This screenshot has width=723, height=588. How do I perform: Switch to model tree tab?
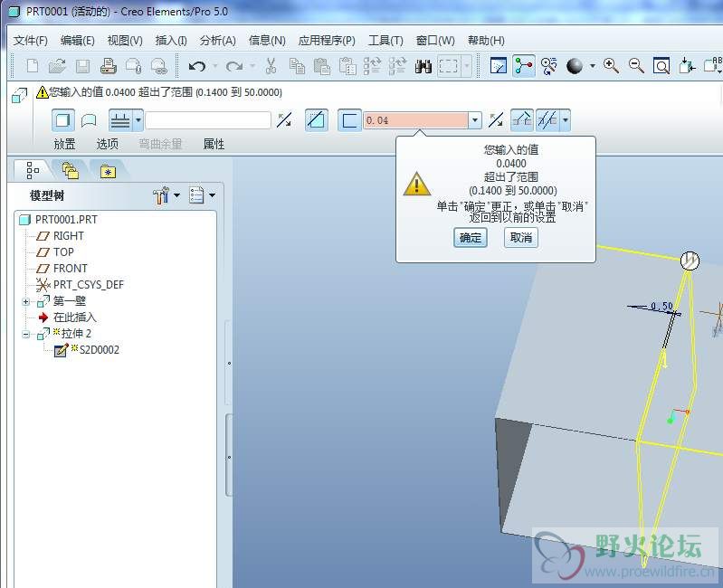click(33, 170)
